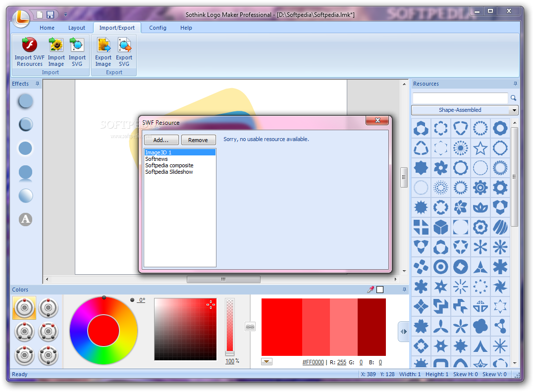534x392 pixels.
Task: Click the Import Image icon
Action: pos(56,51)
